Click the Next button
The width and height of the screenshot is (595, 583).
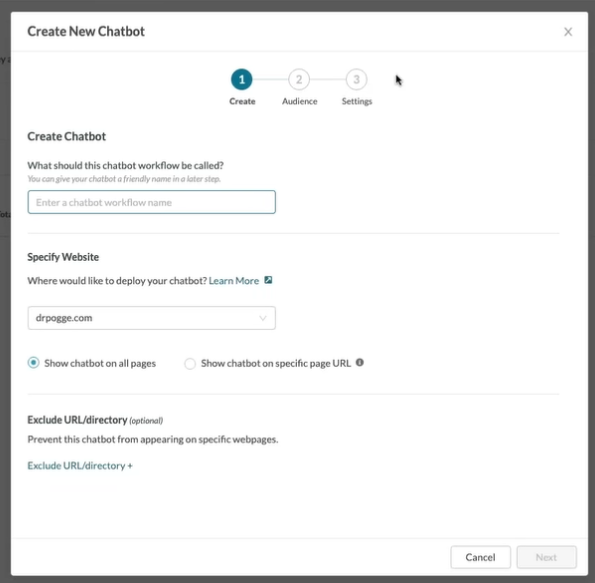(546, 557)
